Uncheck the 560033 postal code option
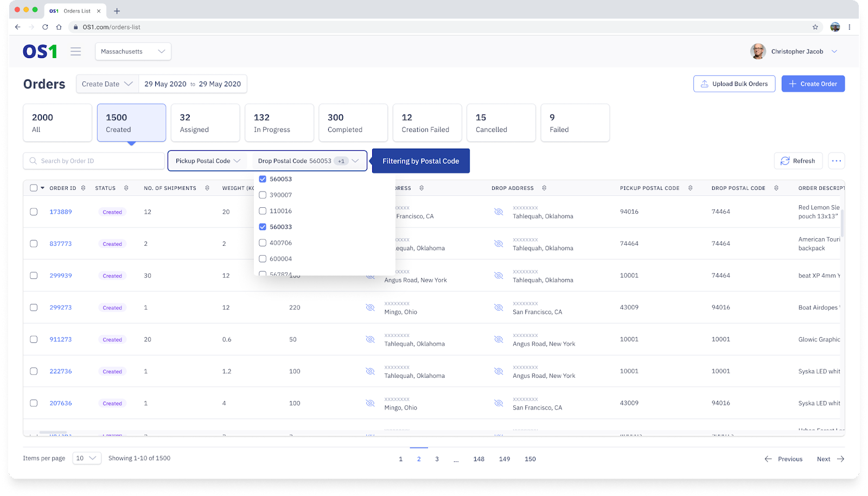Screen dimensions: 868x496 click(x=263, y=227)
